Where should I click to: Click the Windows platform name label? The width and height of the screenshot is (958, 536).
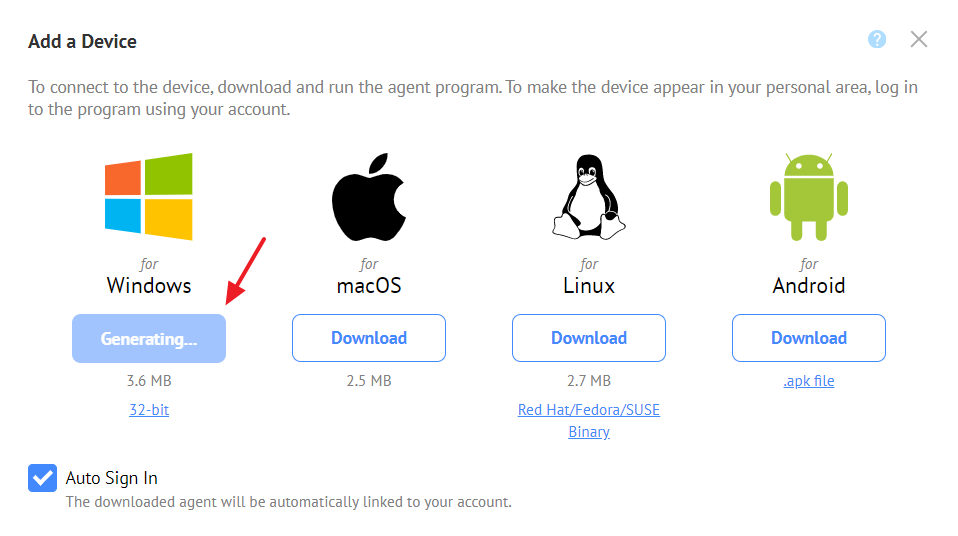coord(149,285)
